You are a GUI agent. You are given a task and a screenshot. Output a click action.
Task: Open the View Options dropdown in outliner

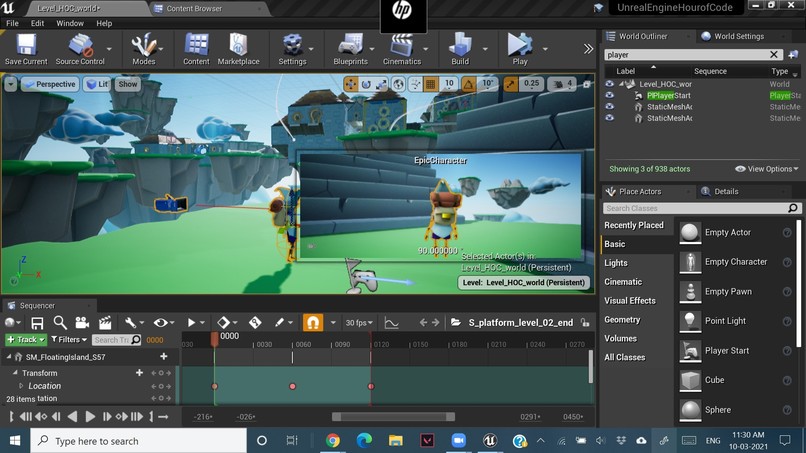(x=766, y=169)
